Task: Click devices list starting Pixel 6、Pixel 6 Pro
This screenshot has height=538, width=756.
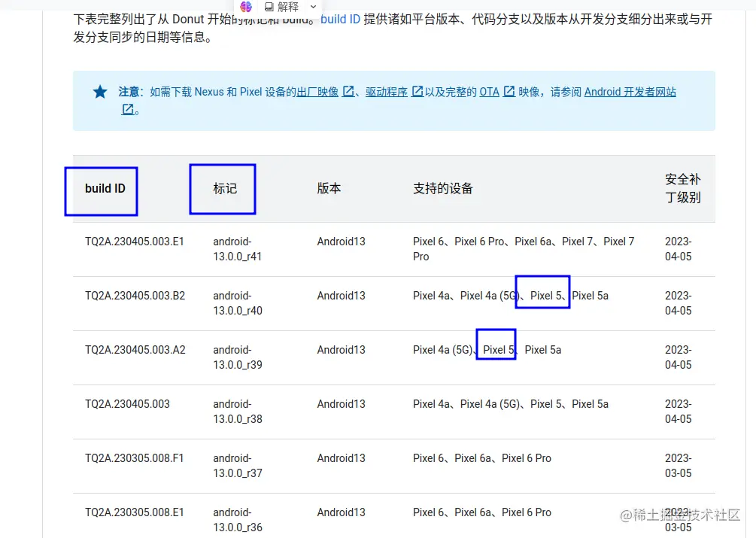Action: click(x=524, y=249)
